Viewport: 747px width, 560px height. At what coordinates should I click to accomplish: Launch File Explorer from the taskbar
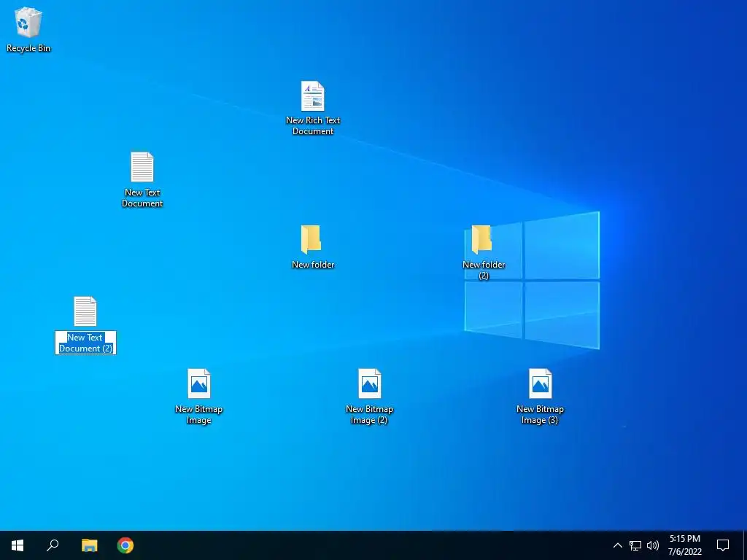pyautogui.click(x=89, y=545)
